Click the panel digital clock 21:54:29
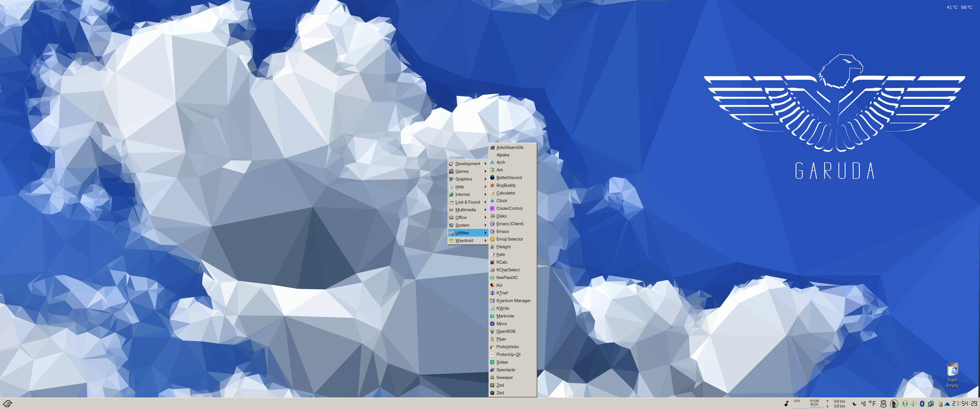Viewport: 980px width, 410px height. tap(964, 404)
